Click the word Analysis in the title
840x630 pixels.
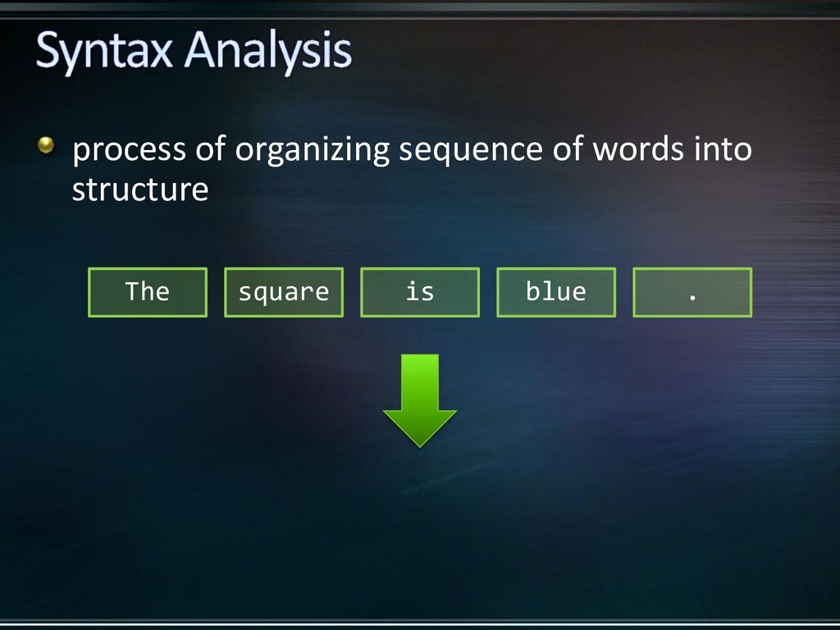tap(268, 52)
